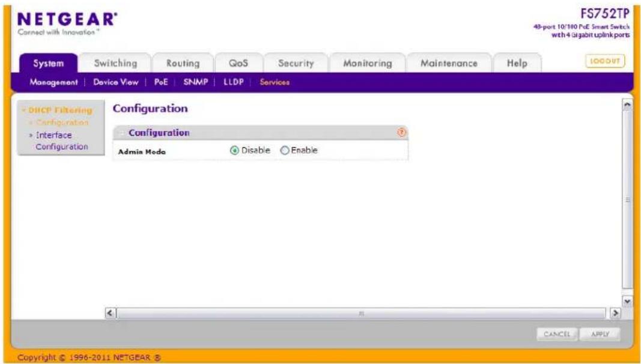Click the APPLY button
This screenshot has width=641, height=364.
tap(600, 334)
